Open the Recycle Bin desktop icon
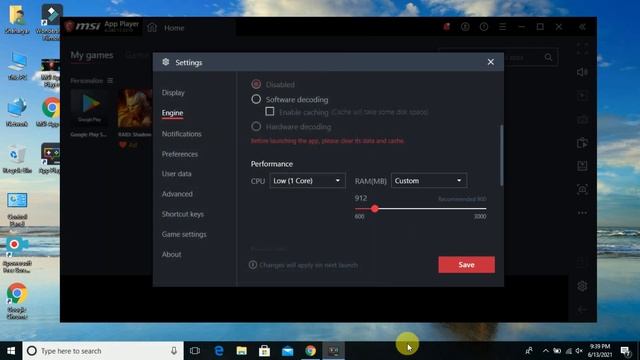640x360 pixels. (x=17, y=159)
